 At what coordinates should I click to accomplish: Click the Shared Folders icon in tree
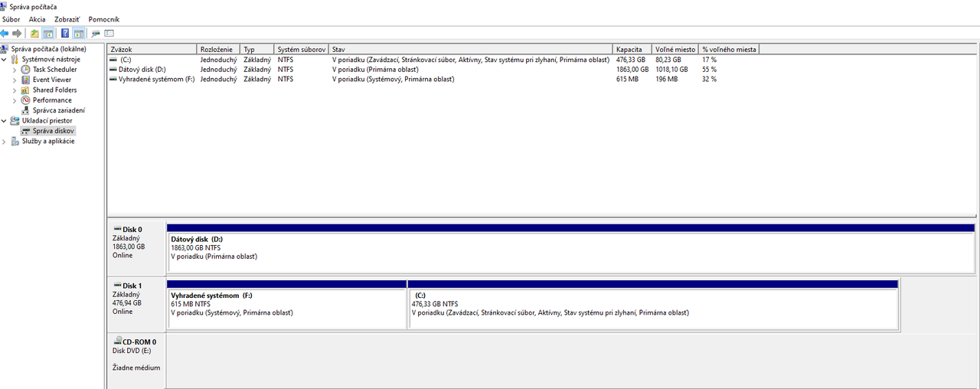click(x=26, y=90)
